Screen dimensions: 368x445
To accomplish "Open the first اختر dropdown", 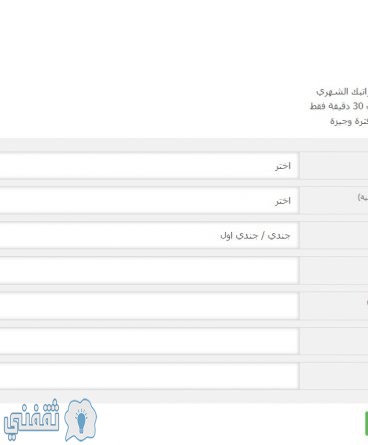I will [x=149, y=166].
